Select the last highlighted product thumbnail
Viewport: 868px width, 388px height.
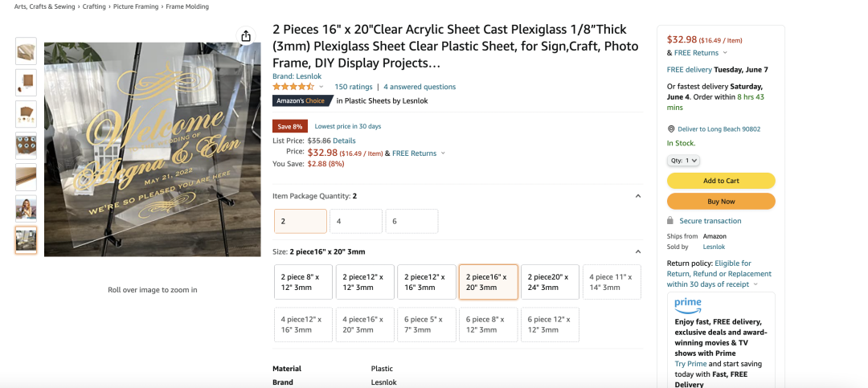click(x=26, y=240)
